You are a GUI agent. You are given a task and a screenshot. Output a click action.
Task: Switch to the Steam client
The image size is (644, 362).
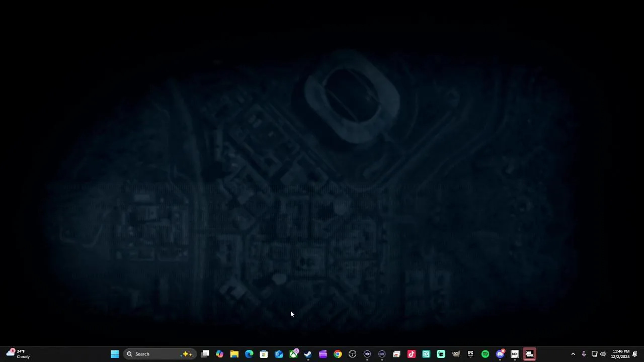pos(308,354)
